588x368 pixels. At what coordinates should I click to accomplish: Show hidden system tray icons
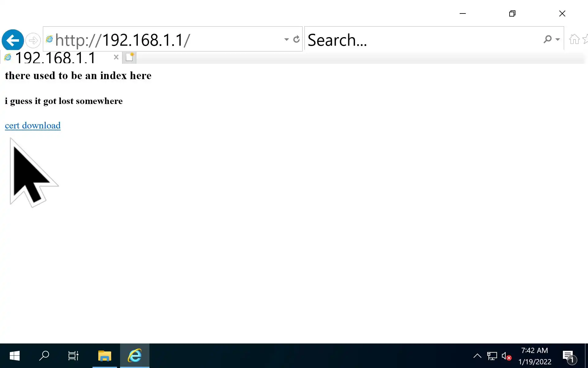click(x=477, y=356)
